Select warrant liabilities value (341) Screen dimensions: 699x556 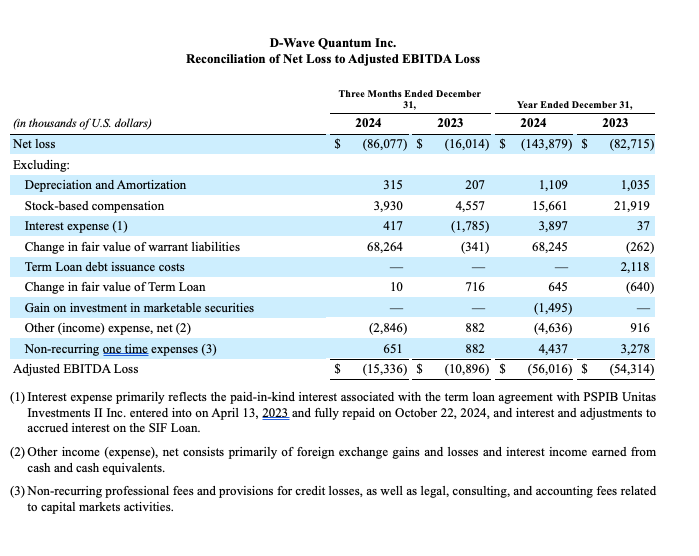[475, 247]
